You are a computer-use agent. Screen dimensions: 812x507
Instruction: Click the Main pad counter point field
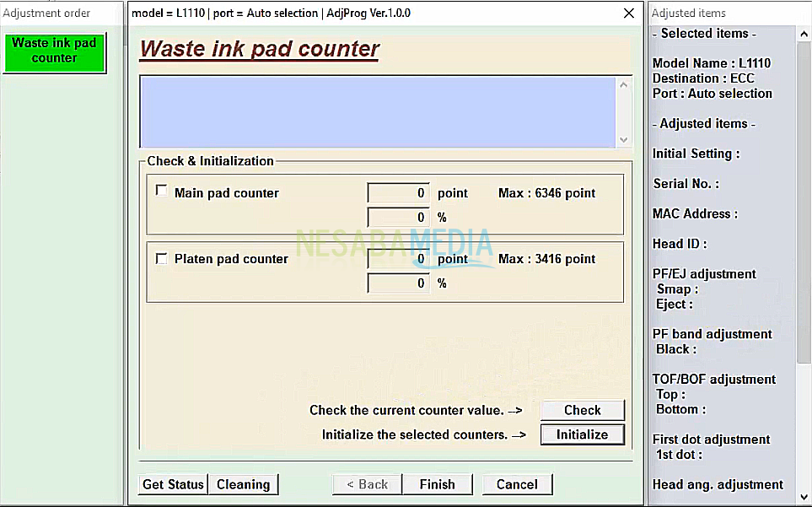(399, 193)
